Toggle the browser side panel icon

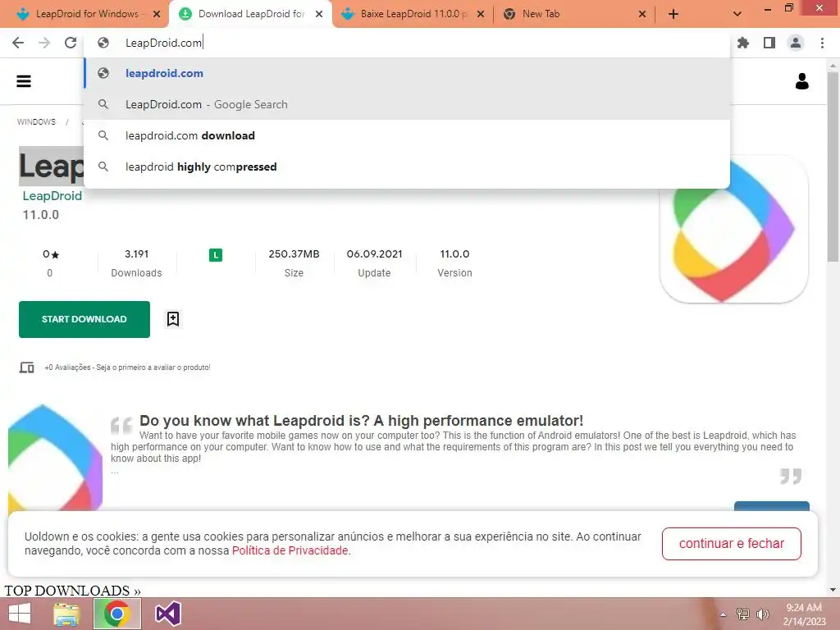[769, 43]
